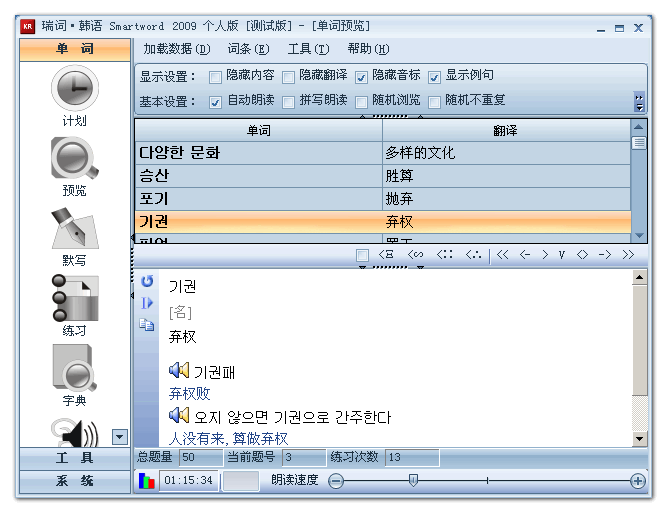Collapse settings panel using upper splitter handle
The width and height of the screenshot is (667, 513).
point(391,116)
